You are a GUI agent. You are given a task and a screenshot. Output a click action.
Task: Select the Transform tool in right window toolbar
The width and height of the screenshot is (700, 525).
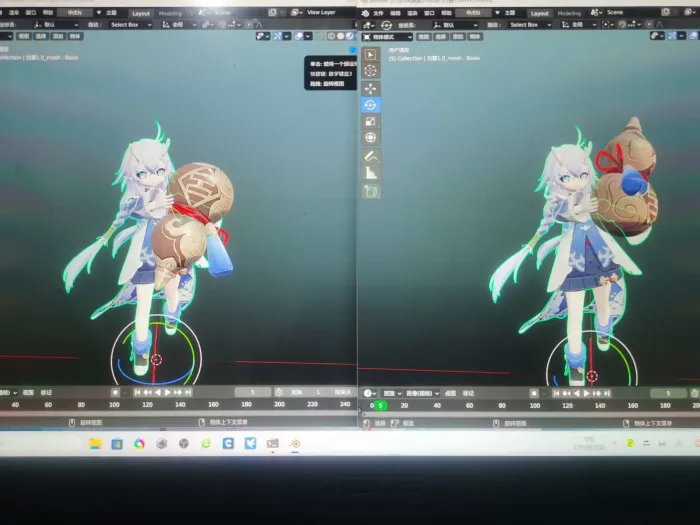(x=370, y=138)
